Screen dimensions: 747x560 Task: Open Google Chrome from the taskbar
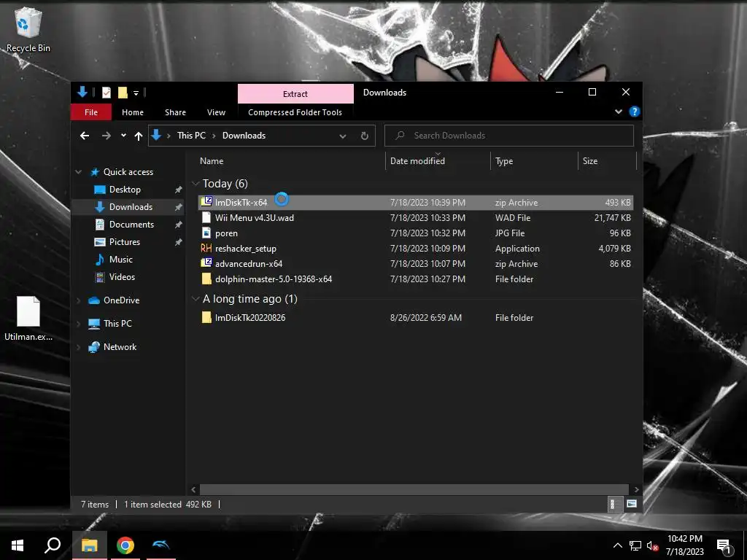(125, 545)
